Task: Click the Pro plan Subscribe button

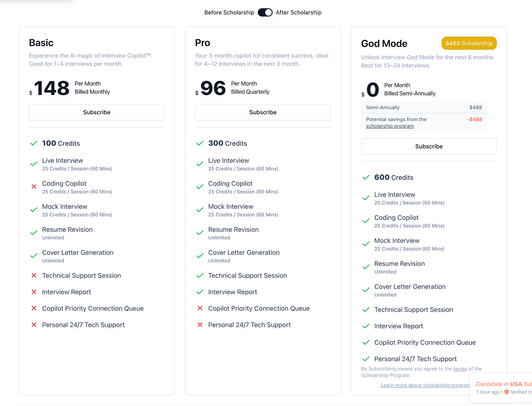Action: (263, 112)
